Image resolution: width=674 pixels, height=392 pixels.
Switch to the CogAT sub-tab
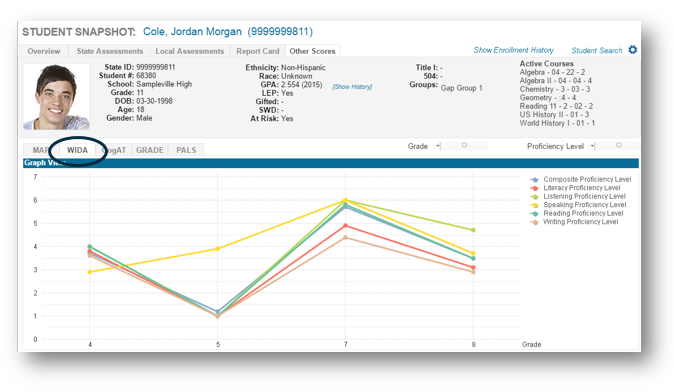tap(114, 150)
